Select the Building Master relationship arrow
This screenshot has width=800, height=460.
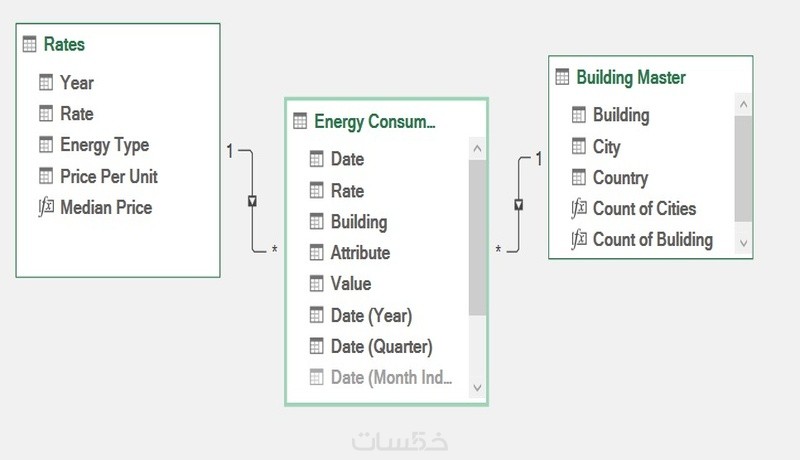tap(518, 205)
